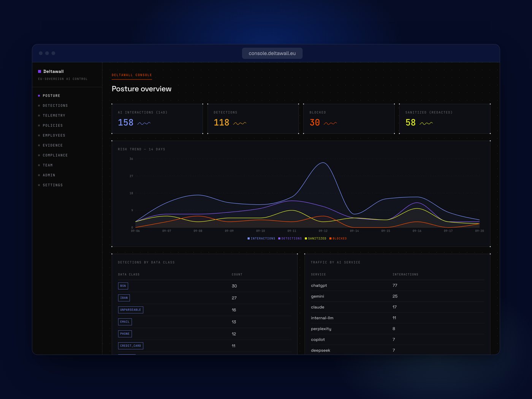Click the CREDIT_CARD data class tag

click(x=131, y=346)
